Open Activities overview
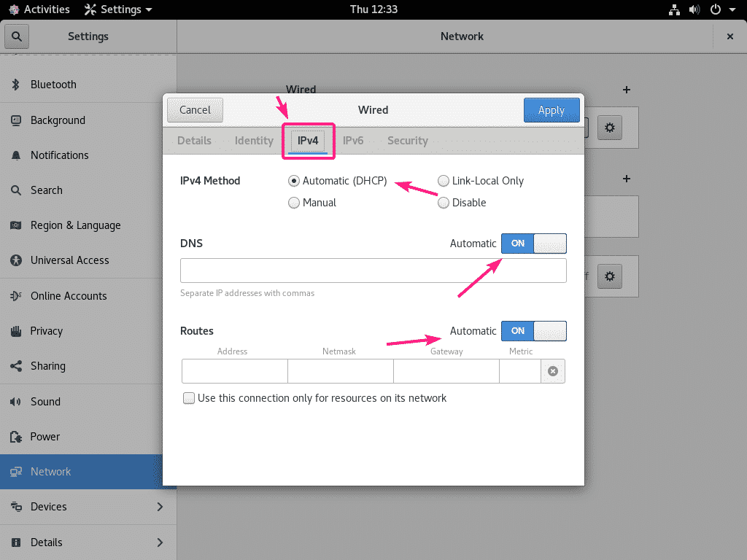The image size is (747, 560). tap(39, 9)
